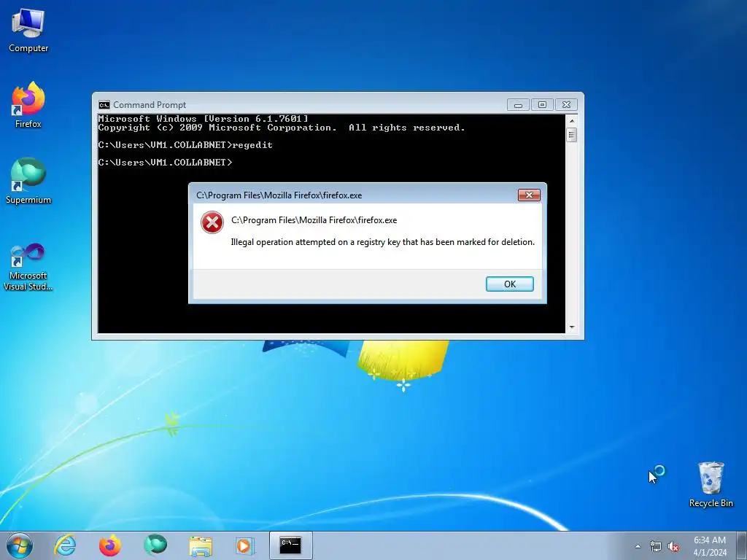The width and height of the screenshot is (747, 560).
Task: Select the Microsoft Visual Studio desktop shortcut
Action: [28, 267]
